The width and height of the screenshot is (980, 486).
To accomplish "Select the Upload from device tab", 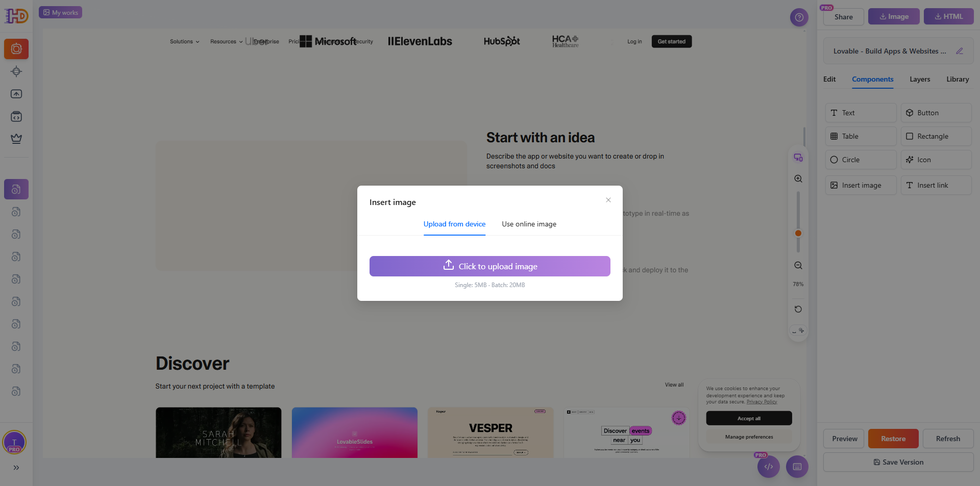I will 454,224.
